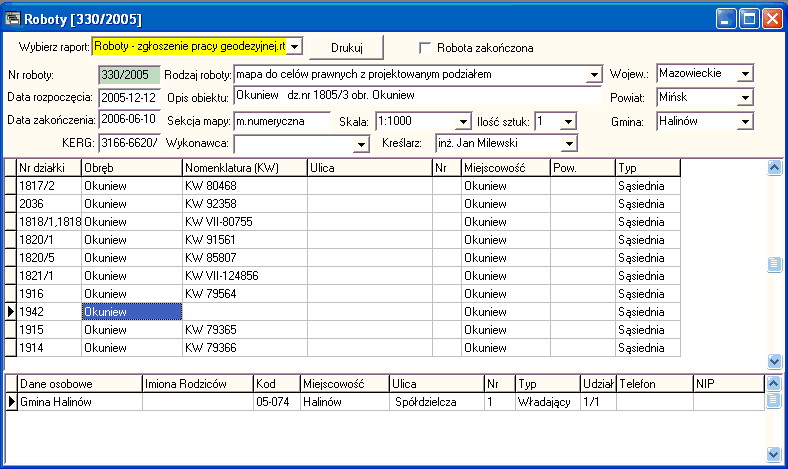Expand the Rodzaj roboty dropdown
This screenshot has height=469, width=788.
point(592,75)
